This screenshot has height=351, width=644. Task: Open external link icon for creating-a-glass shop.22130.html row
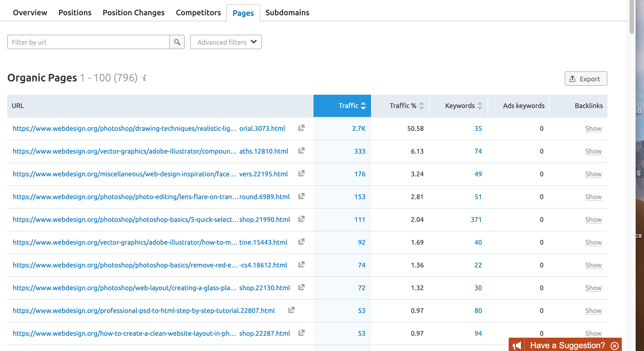(301, 287)
